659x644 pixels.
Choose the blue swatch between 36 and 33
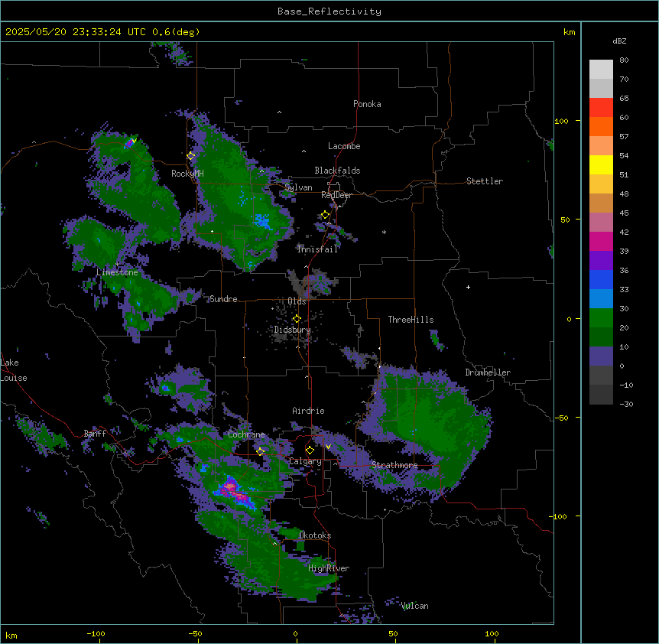point(601,279)
